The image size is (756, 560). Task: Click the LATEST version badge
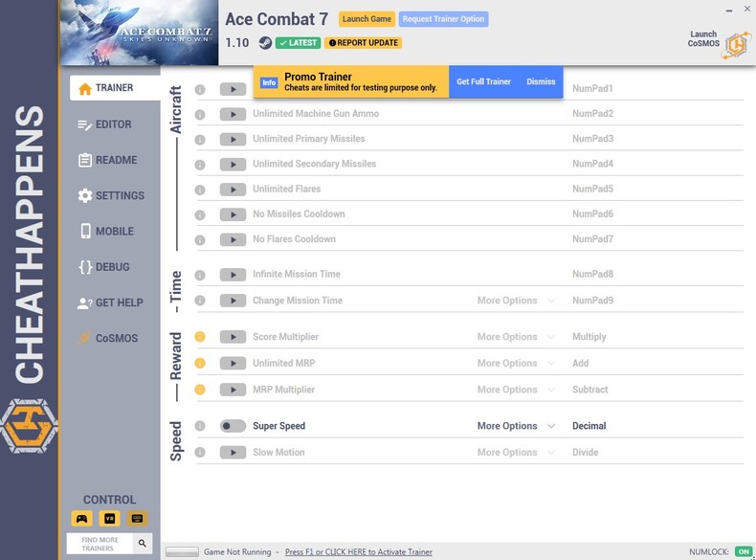[298, 43]
